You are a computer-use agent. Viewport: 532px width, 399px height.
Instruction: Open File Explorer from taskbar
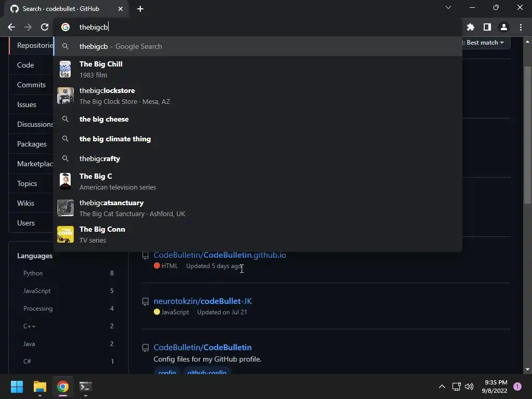tap(39, 387)
